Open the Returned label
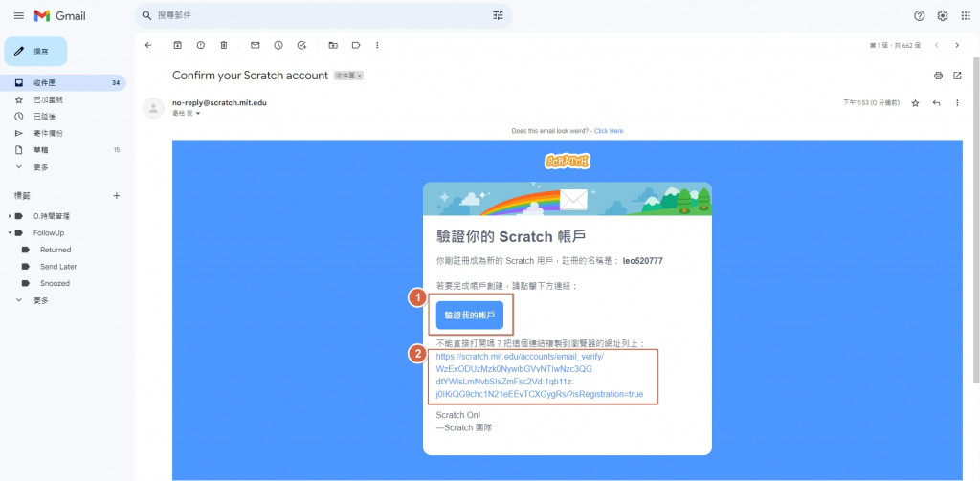This screenshot has width=980, height=481. [x=56, y=250]
